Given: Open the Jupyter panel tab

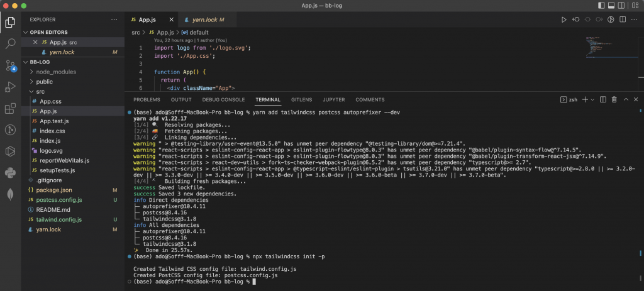Looking at the screenshot, I should 334,100.
